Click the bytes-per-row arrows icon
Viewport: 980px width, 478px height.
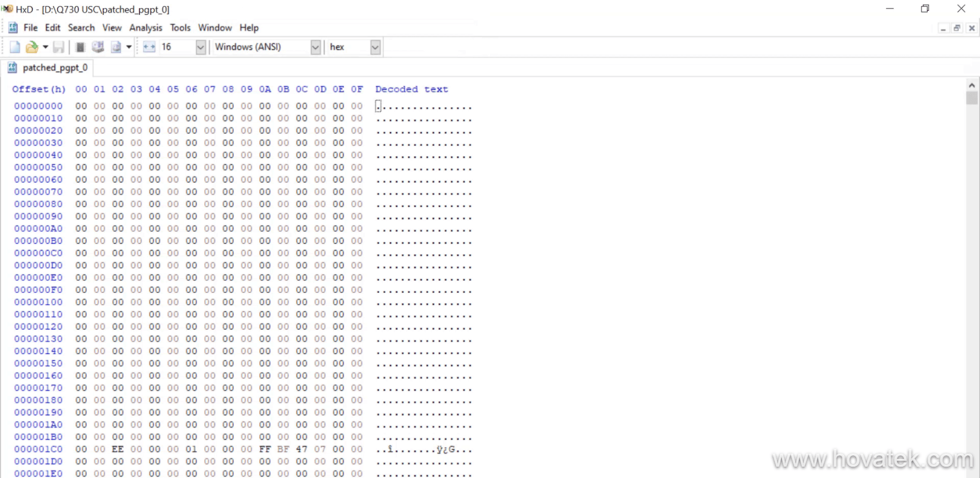point(149,47)
